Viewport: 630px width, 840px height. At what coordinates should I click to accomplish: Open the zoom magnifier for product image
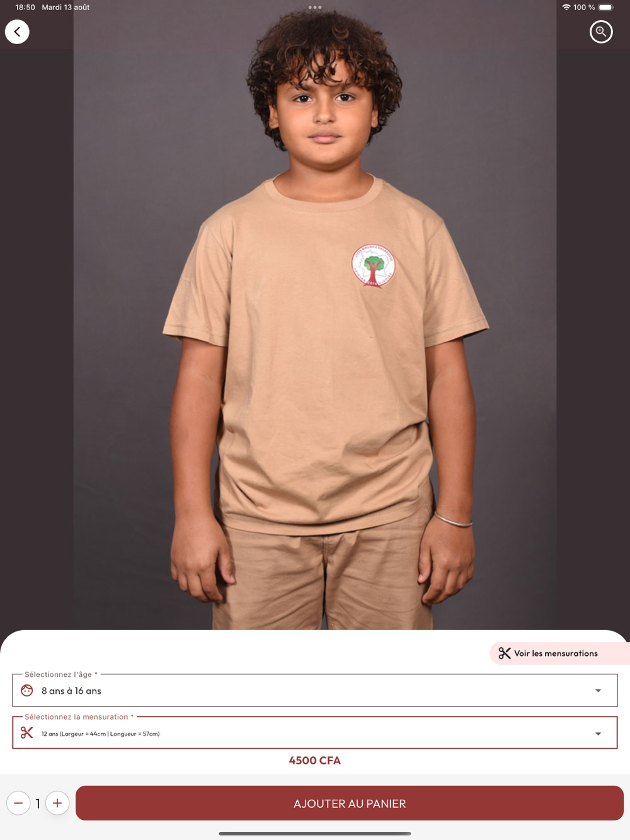[x=601, y=32]
